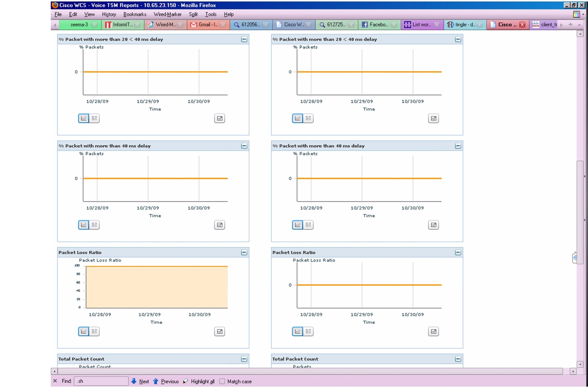Click inside the Find text field
Image resolution: width=588 pixels, height=389 pixels.
[x=101, y=381]
